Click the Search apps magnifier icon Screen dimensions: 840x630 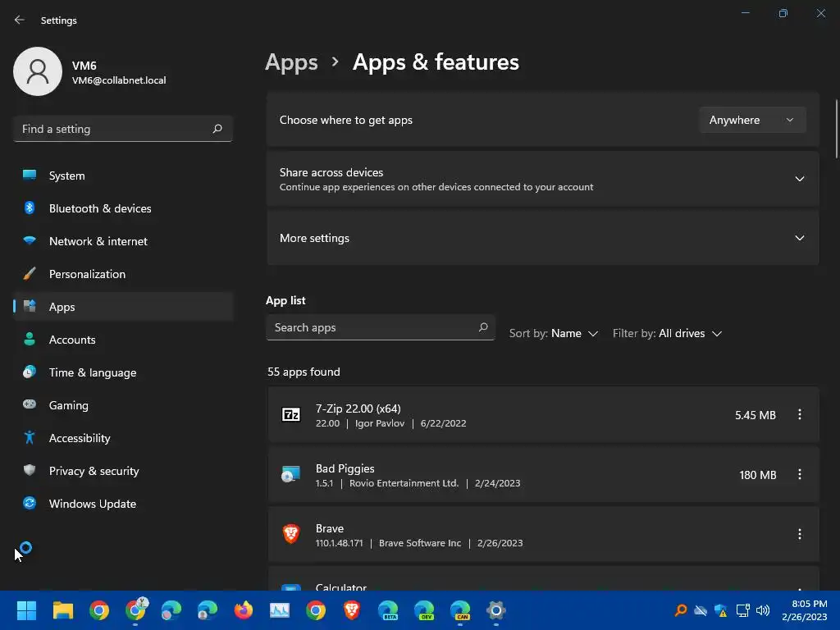coord(482,327)
